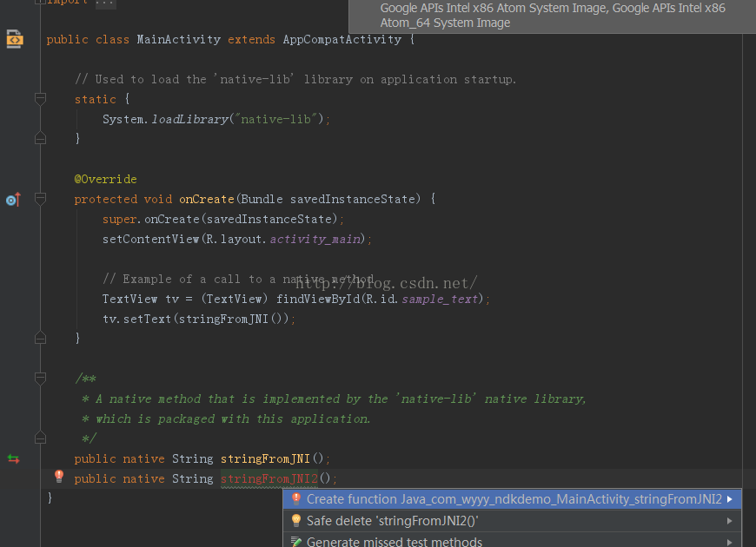The height and width of the screenshot is (547, 756).
Task: Click the loadLibrary method call
Action: (x=189, y=119)
